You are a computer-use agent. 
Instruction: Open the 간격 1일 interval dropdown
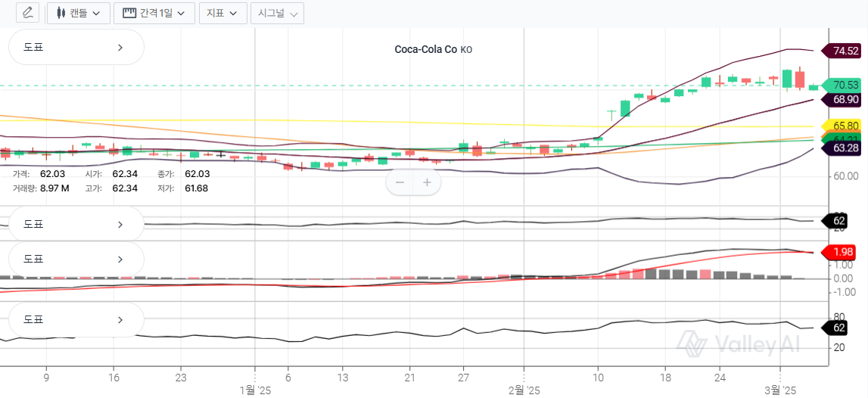point(154,13)
